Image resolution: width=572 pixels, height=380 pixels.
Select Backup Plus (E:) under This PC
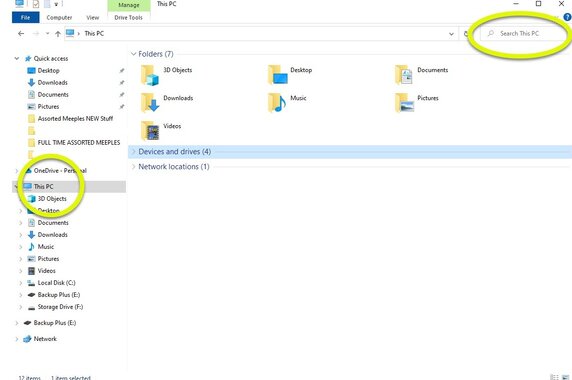[x=58, y=295]
